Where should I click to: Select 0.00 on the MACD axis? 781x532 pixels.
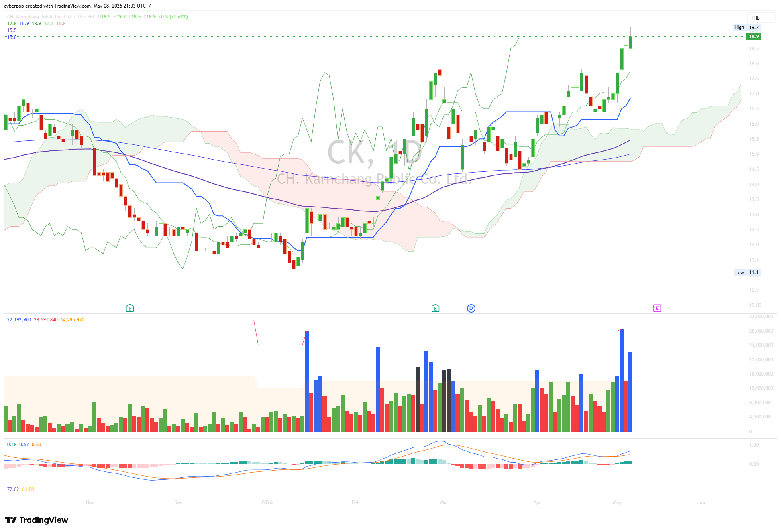click(754, 464)
